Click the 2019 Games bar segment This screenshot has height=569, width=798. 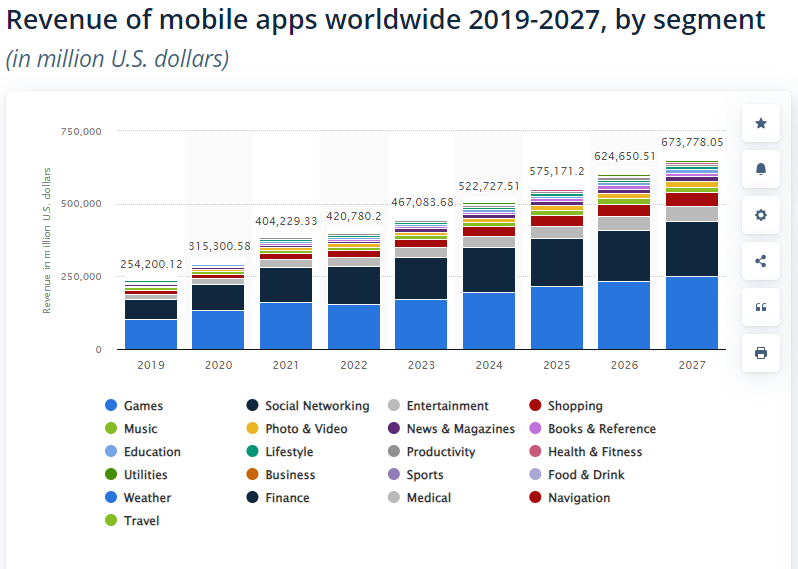pyautogui.click(x=151, y=334)
